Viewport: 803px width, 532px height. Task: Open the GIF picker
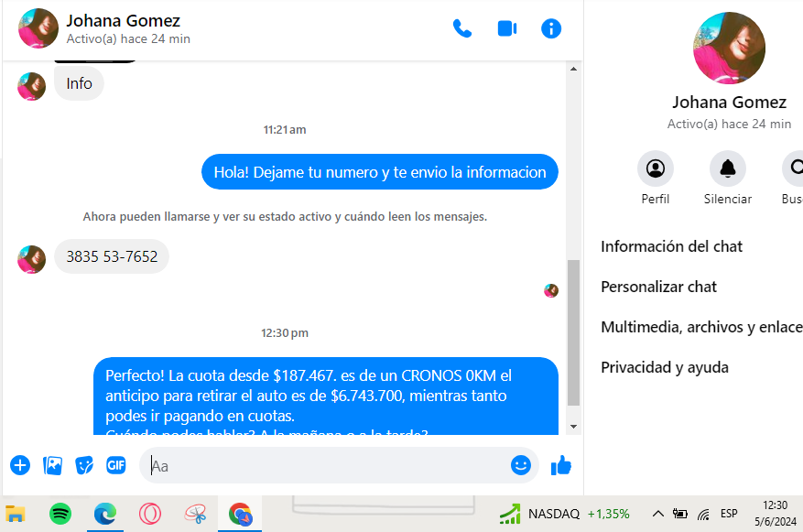[115, 465]
